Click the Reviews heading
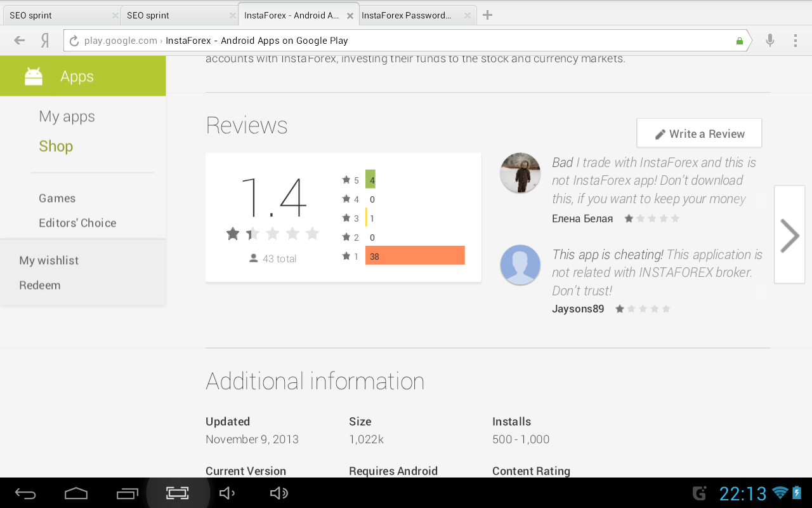This screenshot has height=508, width=812. 247,126
